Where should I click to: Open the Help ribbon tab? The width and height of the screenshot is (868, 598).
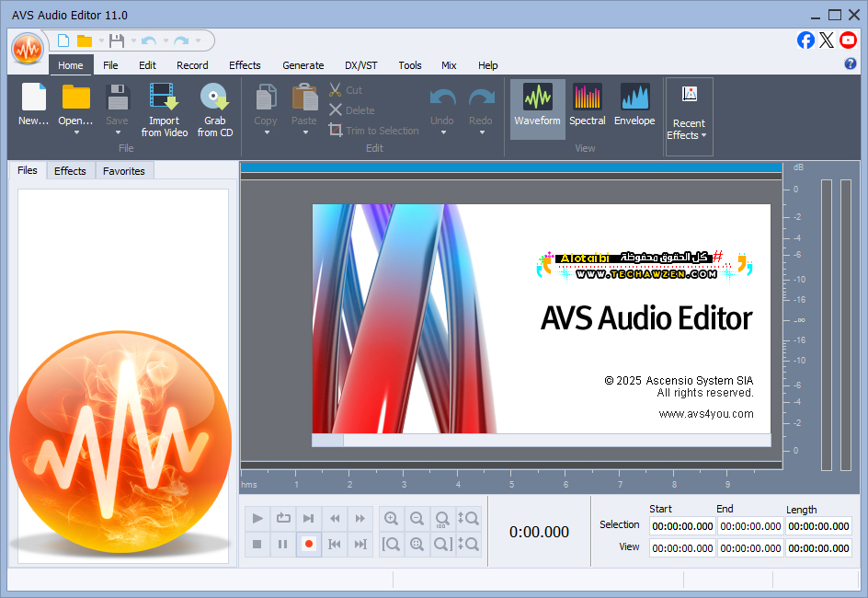[x=487, y=65]
